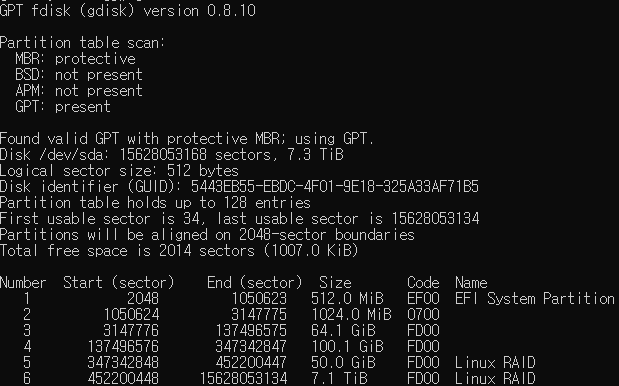
Task: Select the 7.1 TiB partition size
Action: click(x=339, y=378)
